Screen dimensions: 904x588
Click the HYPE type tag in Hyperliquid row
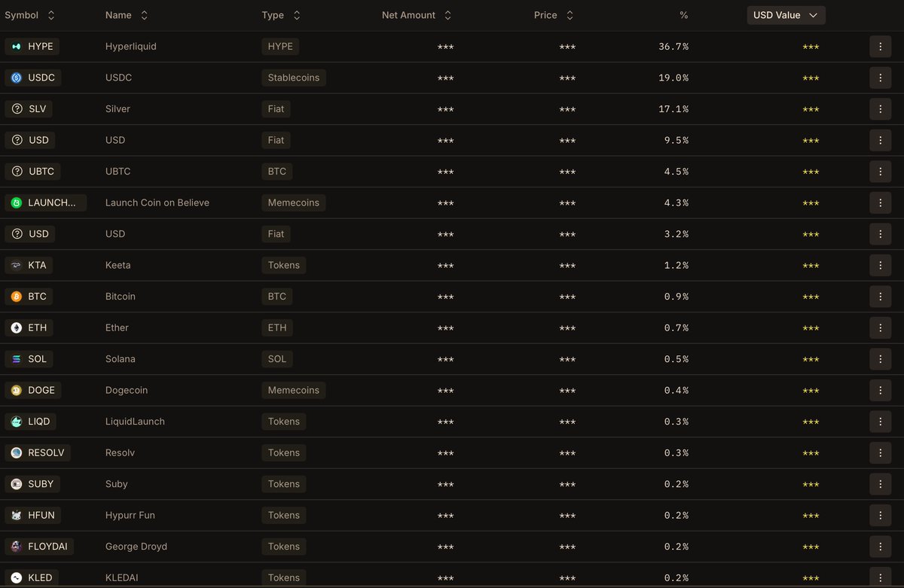point(280,47)
